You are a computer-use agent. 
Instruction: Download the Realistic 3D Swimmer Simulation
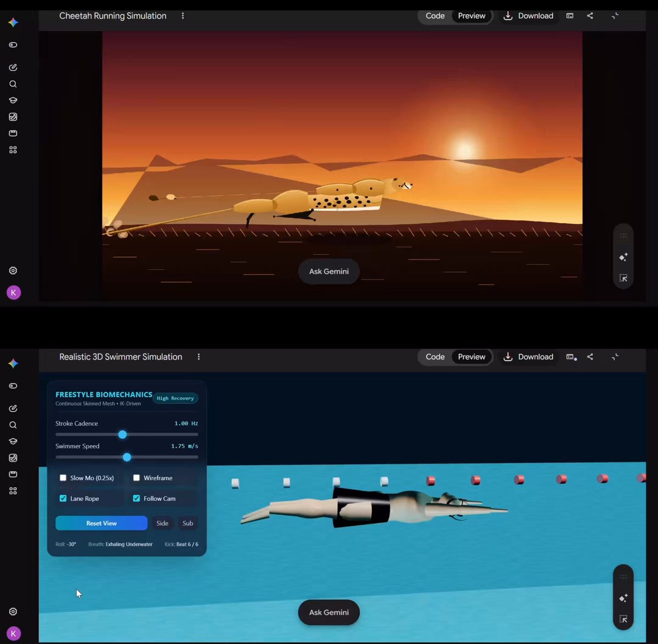click(528, 357)
